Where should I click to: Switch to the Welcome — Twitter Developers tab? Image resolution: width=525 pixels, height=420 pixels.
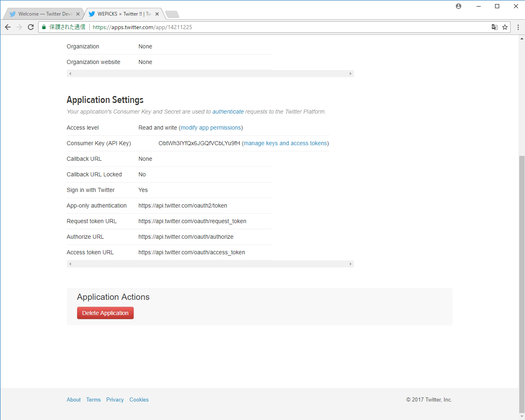(43, 14)
